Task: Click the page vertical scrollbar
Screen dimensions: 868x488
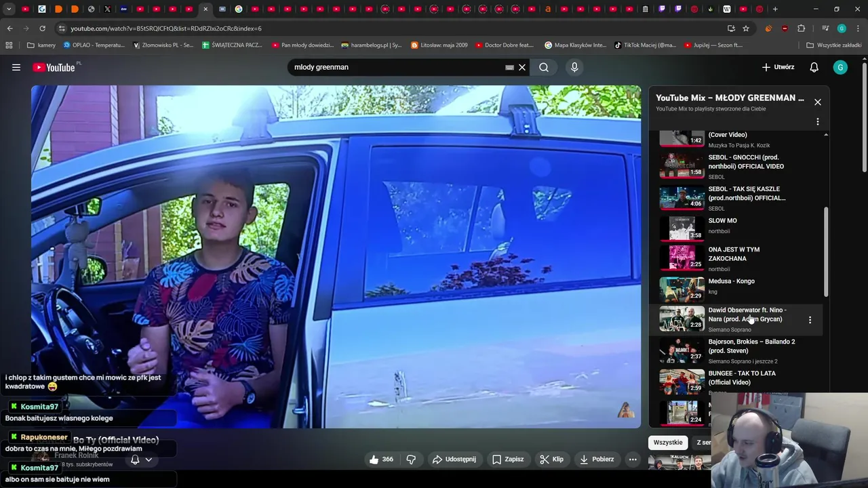Action: [x=864, y=117]
